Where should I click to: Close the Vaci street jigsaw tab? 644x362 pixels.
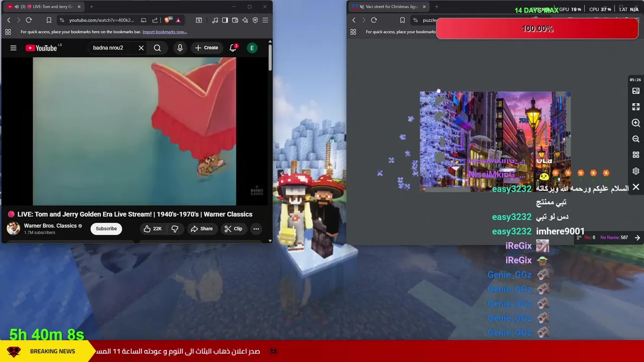[x=424, y=7]
